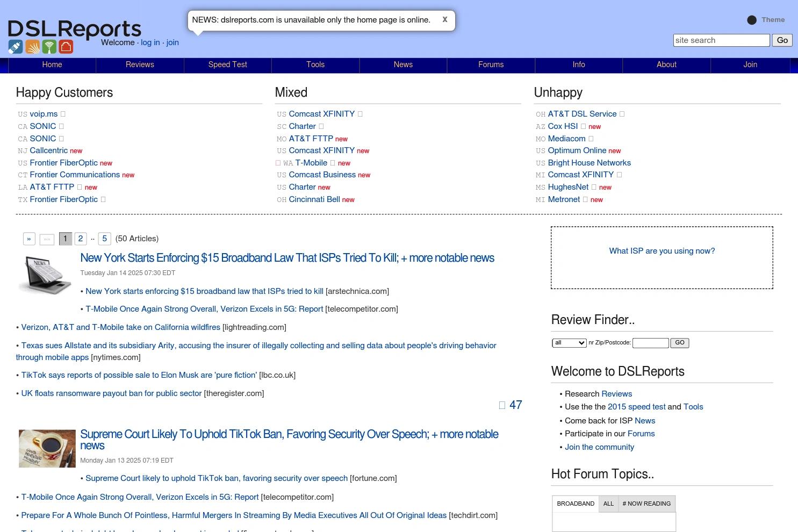Open the Frontier Communications review link
This screenshot has height=532, width=798.
click(75, 175)
